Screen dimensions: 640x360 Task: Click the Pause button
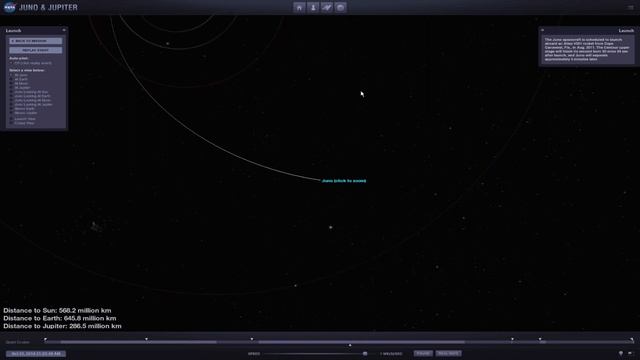pyautogui.click(x=423, y=353)
